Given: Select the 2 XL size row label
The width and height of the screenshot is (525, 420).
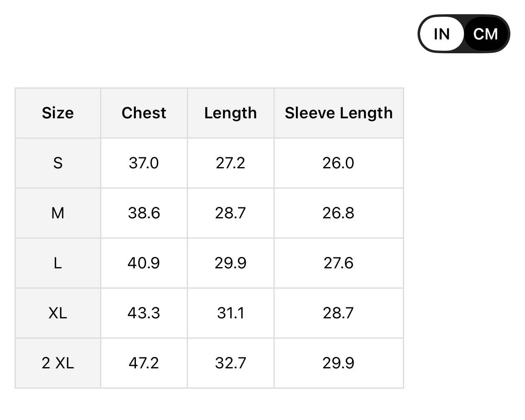Looking at the screenshot, I should (x=58, y=363).
